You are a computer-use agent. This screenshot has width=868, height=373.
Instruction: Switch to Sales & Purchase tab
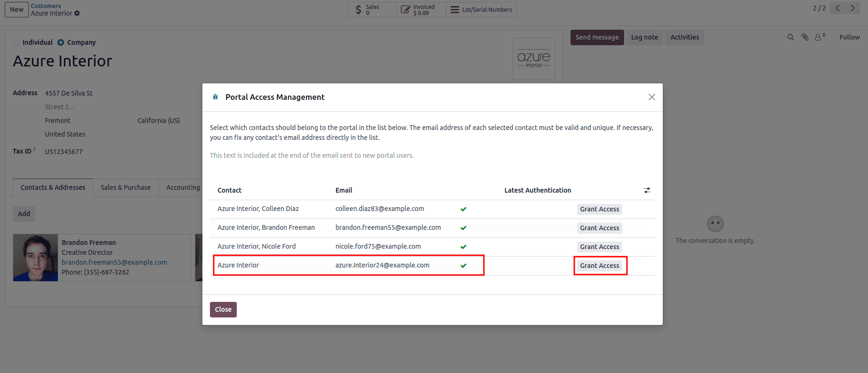[126, 187]
